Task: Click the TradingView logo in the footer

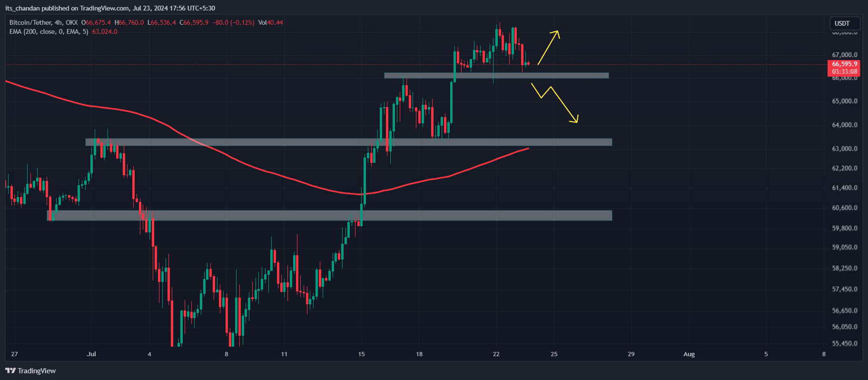Action: click(30, 370)
